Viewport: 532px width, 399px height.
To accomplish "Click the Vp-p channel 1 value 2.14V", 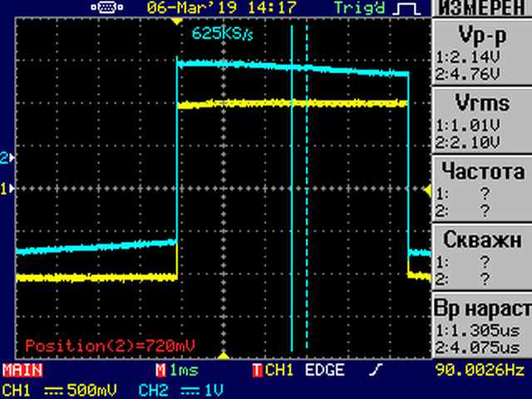I will tap(474, 57).
